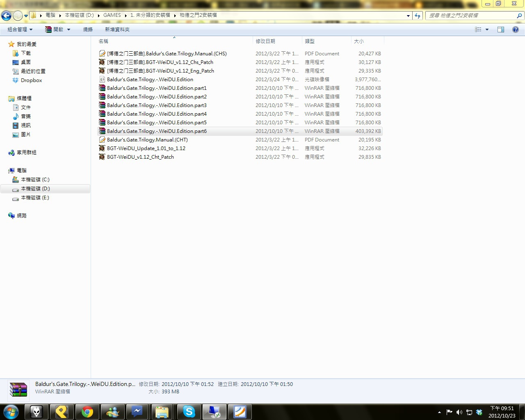This screenshot has width=525, height=420.
Task: Click the volume speaker tray icon
Action: coord(459,412)
